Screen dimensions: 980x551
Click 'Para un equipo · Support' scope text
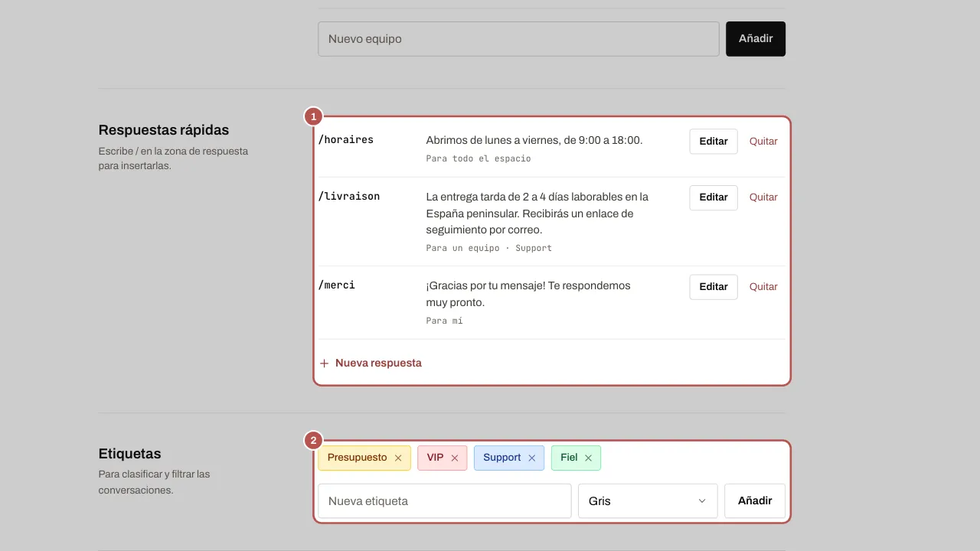point(489,249)
